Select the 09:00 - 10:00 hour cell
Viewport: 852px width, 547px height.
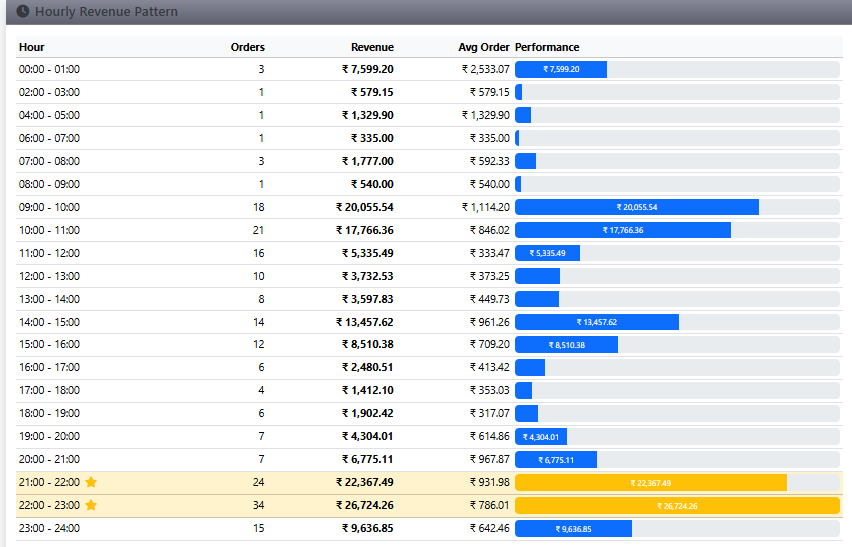click(49, 207)
